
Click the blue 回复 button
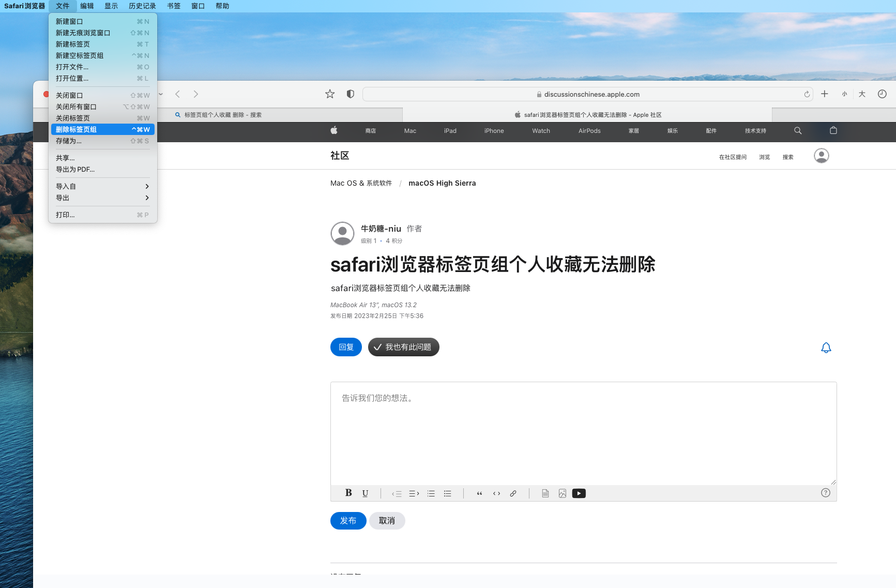[346, 347]
